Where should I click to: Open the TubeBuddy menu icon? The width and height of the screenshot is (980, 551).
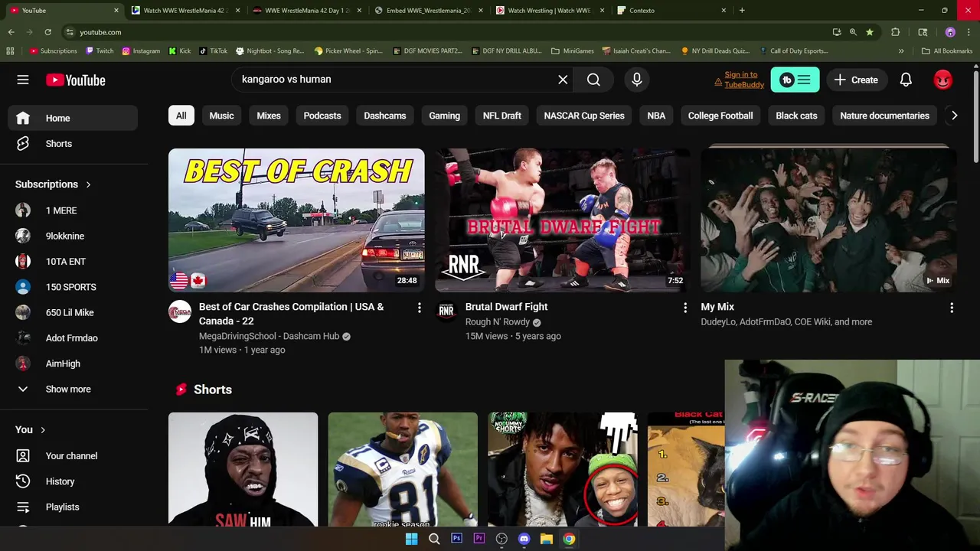pyautogui.click(x=795, y=80)
